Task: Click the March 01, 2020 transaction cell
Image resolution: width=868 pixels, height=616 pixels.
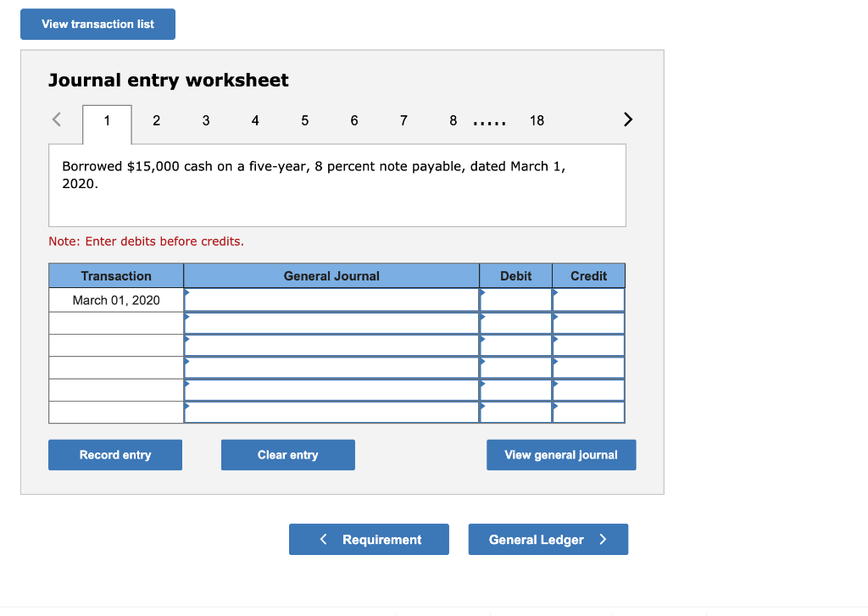Action: coord(116,300)
